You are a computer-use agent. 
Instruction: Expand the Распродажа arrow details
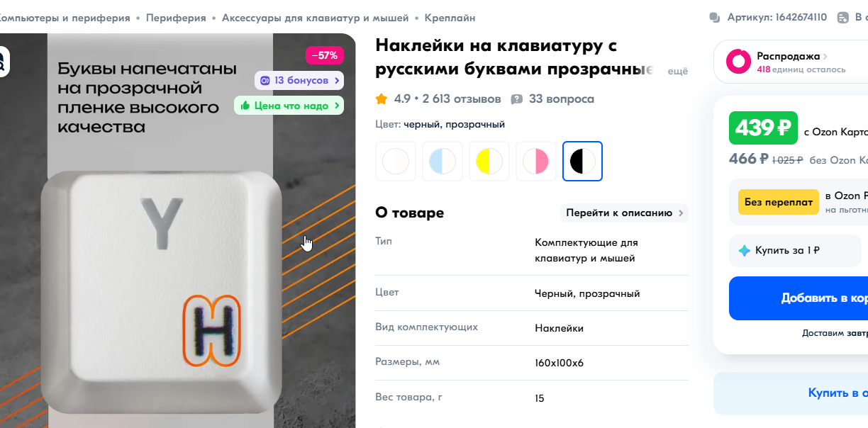tap(825, 57)
